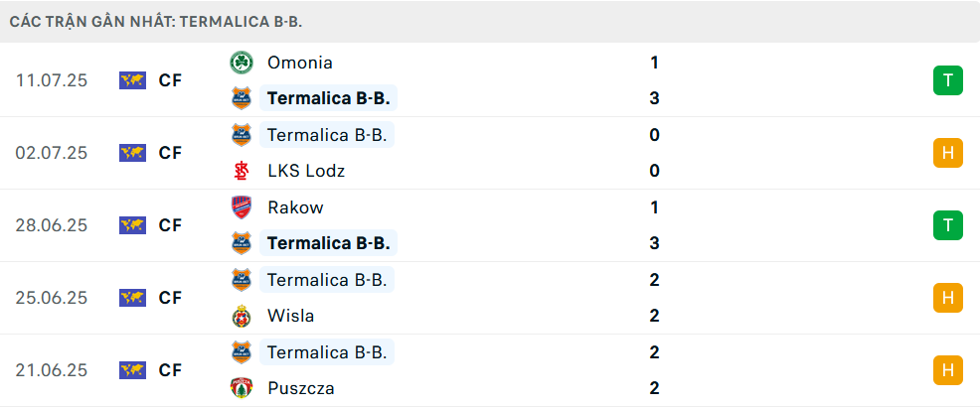Click green T badge for Rakow match

point(948,225)
